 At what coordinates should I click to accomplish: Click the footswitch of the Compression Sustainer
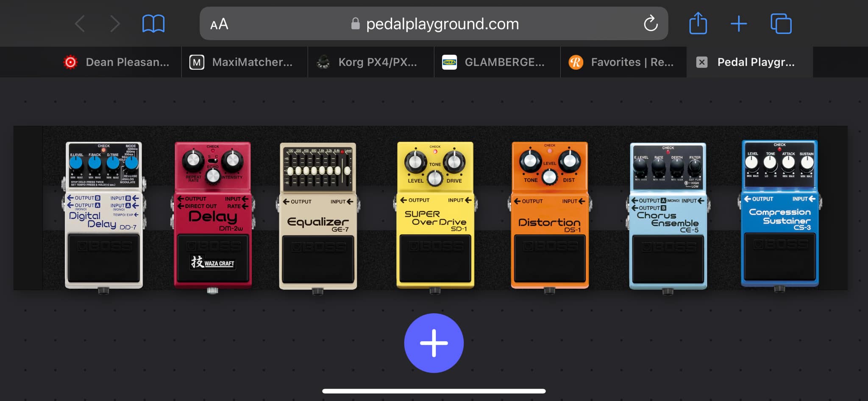click(780, 257)
